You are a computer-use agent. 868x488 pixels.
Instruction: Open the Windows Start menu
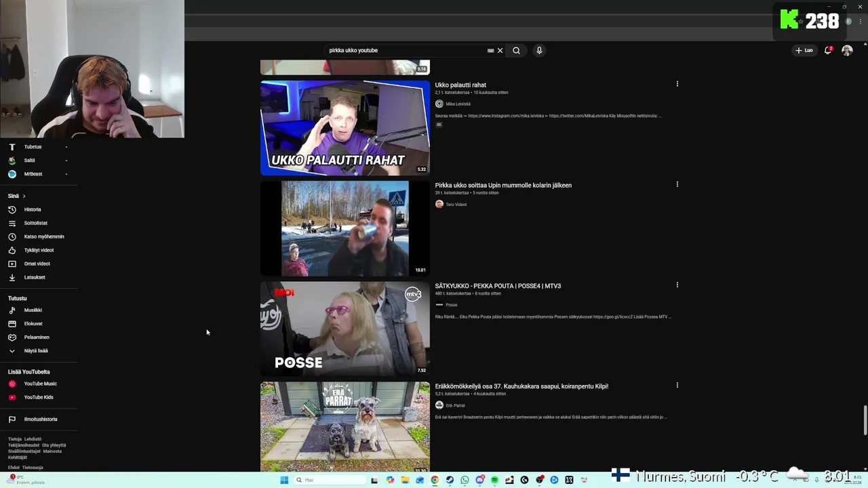click(284, 480)
